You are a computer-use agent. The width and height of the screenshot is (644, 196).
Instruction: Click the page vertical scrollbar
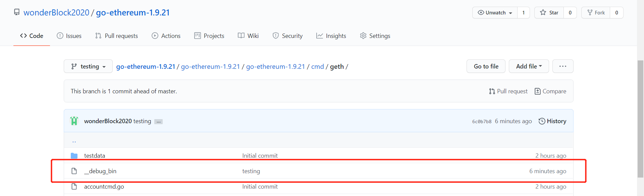pos(641,119)
